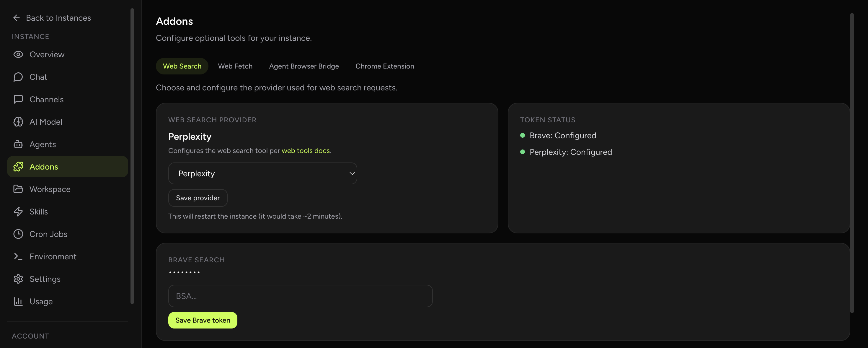Click Save provider
This screenshot has height=348, width=868.
point(198,198)
